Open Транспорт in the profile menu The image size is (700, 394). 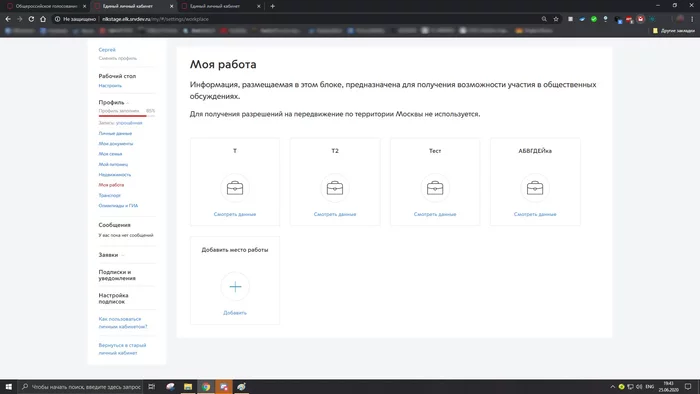(x=109, y=195)
